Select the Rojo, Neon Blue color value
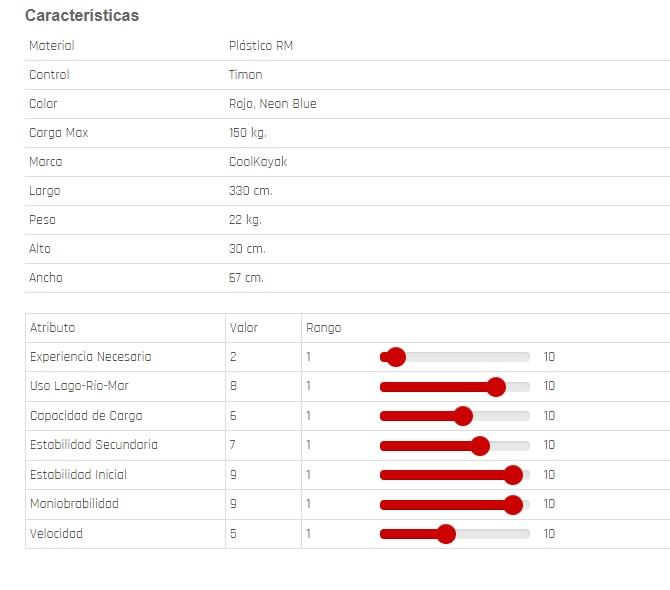This screenshot has height=590, width=670. tap(273, 104)
